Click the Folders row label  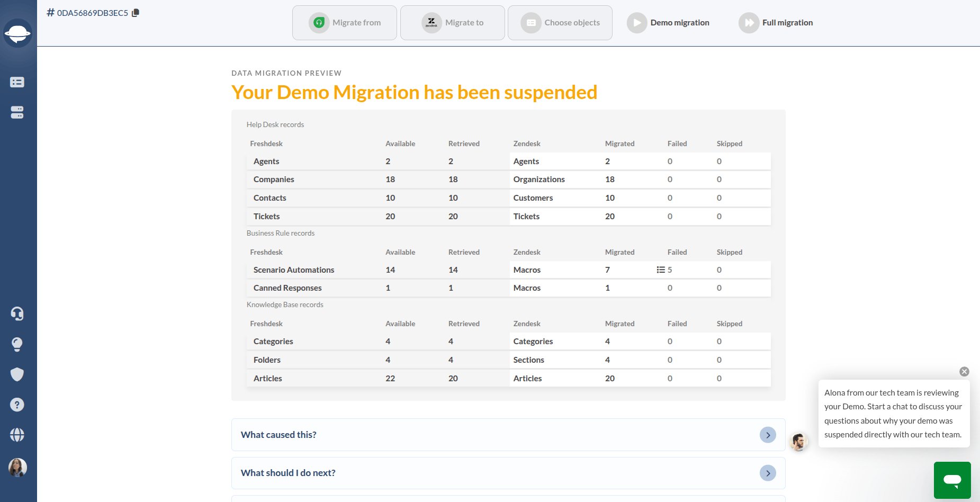267,360
